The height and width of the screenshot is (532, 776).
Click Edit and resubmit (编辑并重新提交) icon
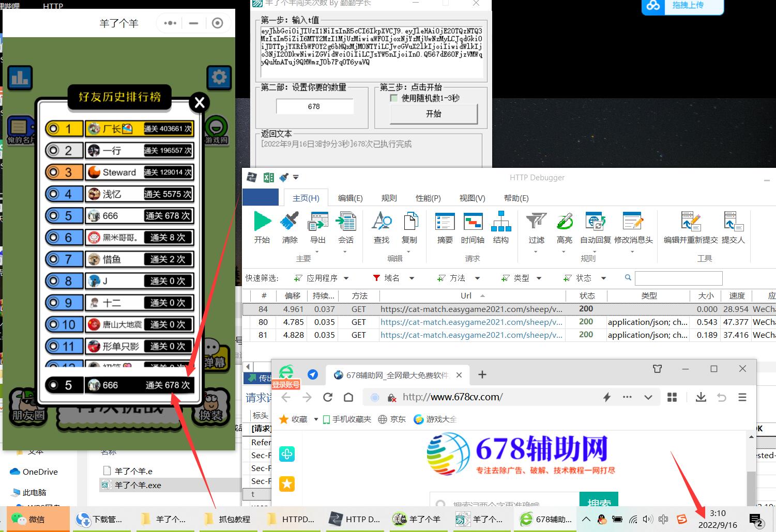(x=691, y=221)
